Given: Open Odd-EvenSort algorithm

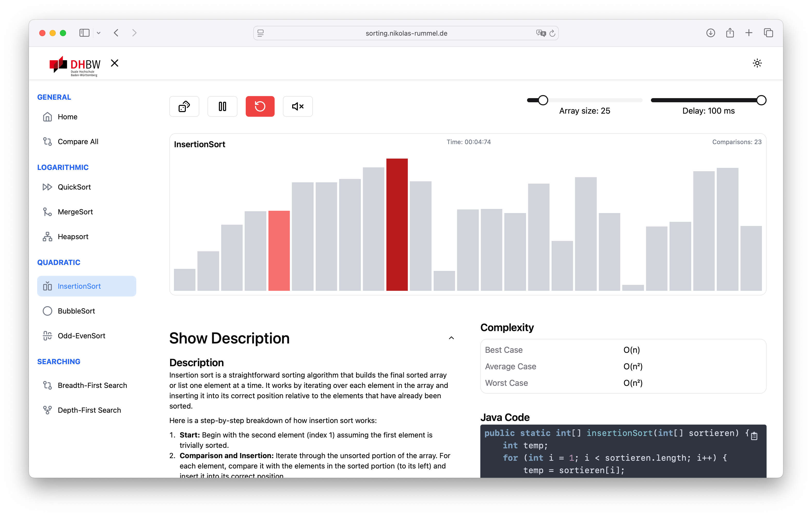Looking at the screenshot, I should (81, 336).
